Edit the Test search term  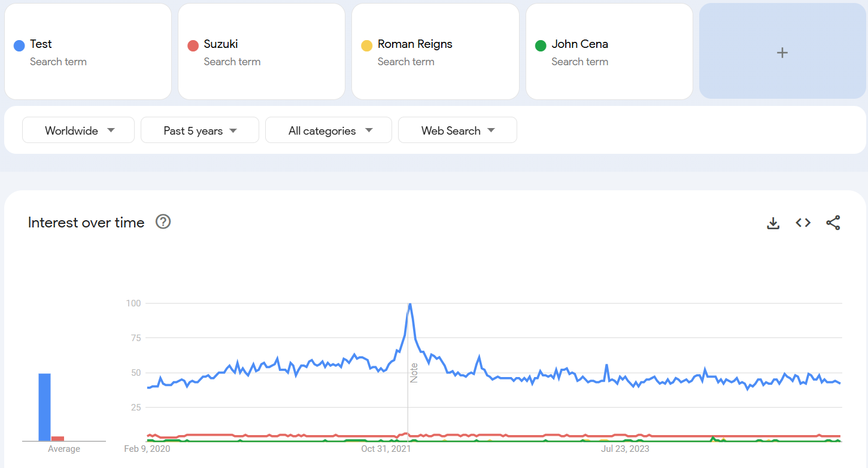pos(41,44)
